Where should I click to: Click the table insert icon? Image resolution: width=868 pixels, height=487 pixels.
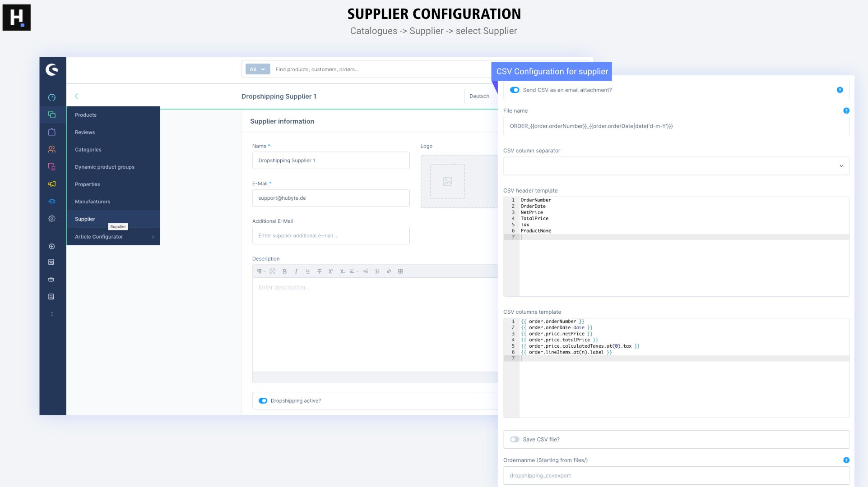coord(400,271)
